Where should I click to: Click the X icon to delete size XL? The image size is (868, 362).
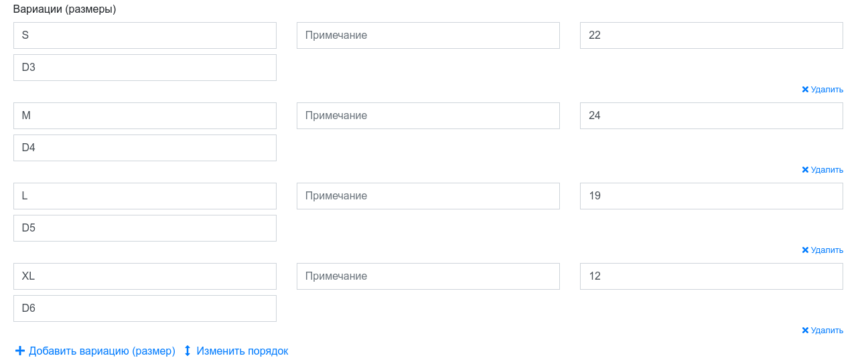(805, 331)
